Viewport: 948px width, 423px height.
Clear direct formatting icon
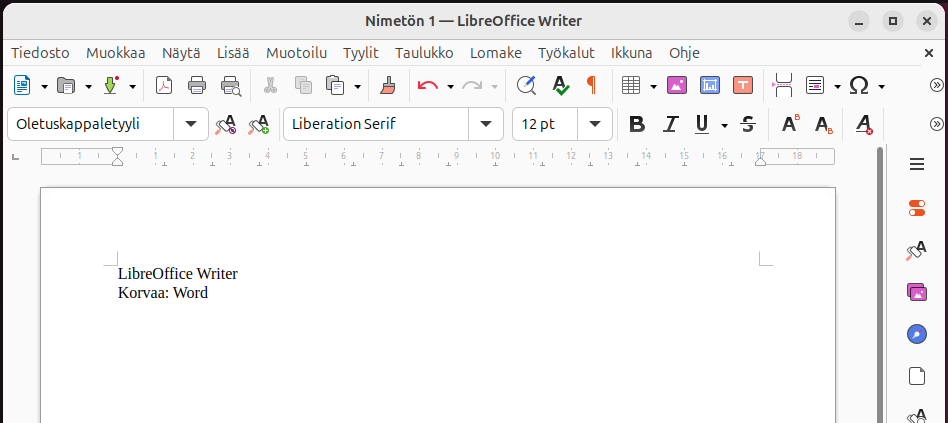[x=865, y=124]
